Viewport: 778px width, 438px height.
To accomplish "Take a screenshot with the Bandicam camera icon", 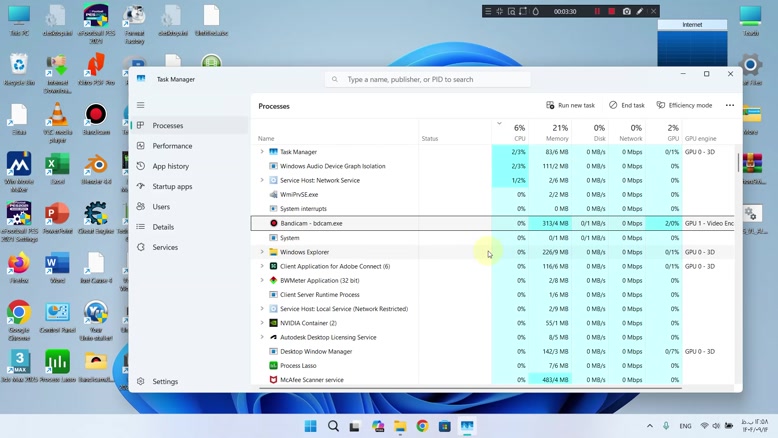I will click(x=627, y=11).
